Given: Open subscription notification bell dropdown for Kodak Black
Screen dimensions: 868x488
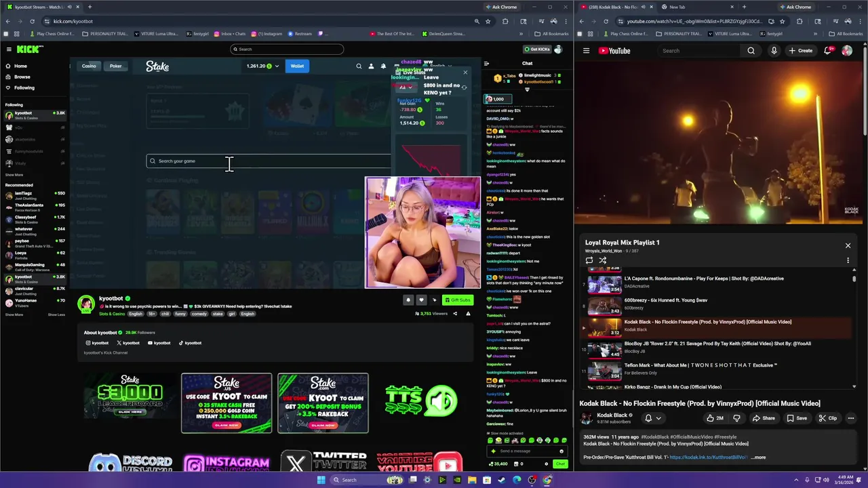Looking at the screenshot, I should (652, 418).
